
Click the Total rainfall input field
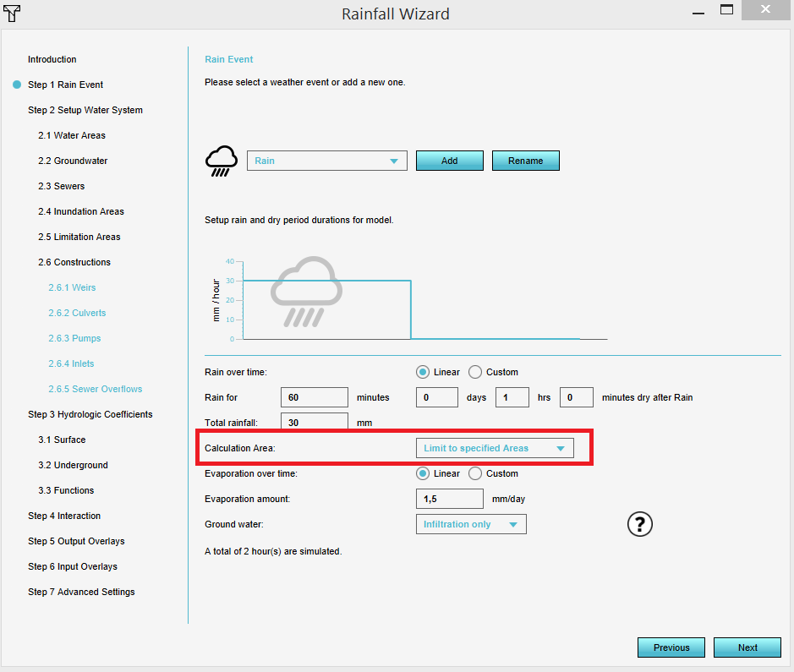[314, 422]
